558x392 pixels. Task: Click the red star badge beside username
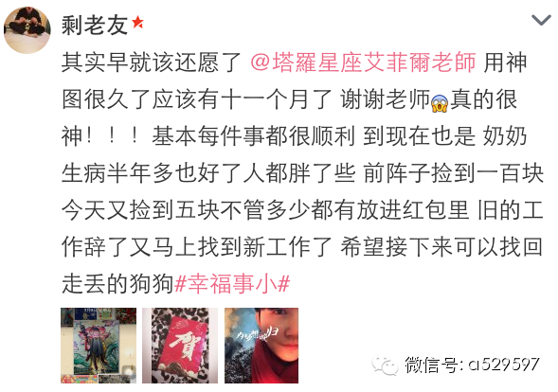click(x=137, y=23)
